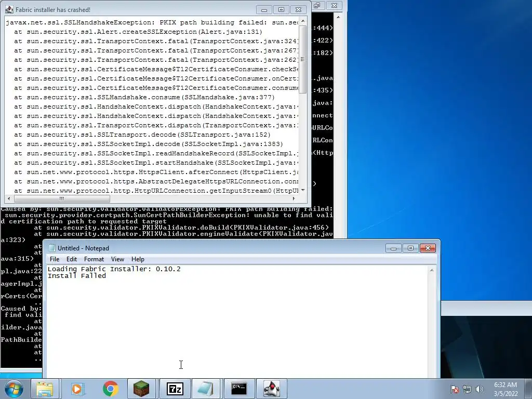The height and width of the screenshot is (399, 532).
Task: Click Action Center flag tray icon
Action: pyautogui.click(x=455, y=389)
